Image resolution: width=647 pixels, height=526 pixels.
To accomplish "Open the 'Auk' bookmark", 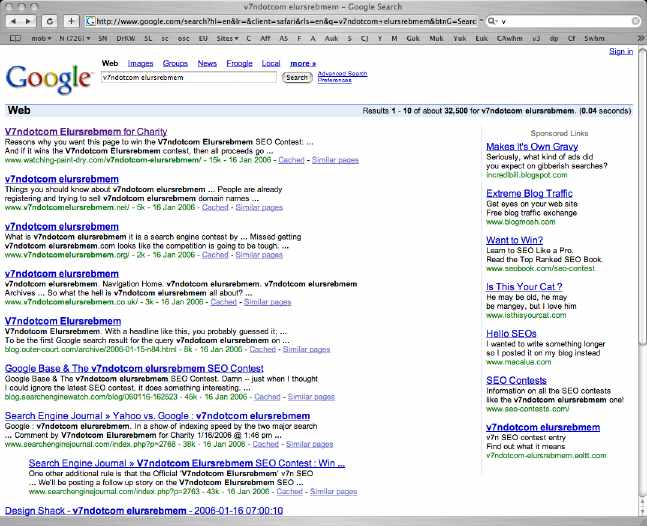I will pos(331,38).
